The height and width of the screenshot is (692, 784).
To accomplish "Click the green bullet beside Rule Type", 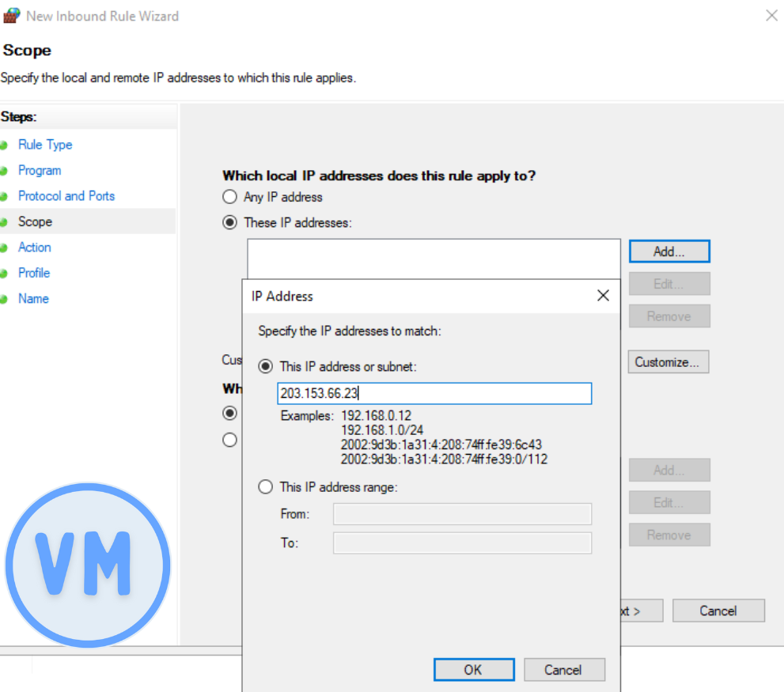I will [x=4, y=145].
